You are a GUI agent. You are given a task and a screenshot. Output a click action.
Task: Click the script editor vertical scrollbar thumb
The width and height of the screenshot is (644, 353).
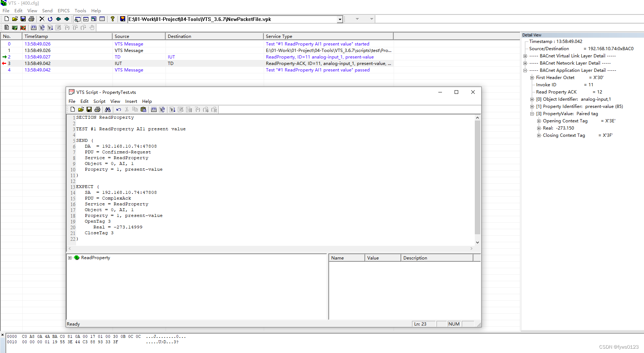tap(477, 178)
